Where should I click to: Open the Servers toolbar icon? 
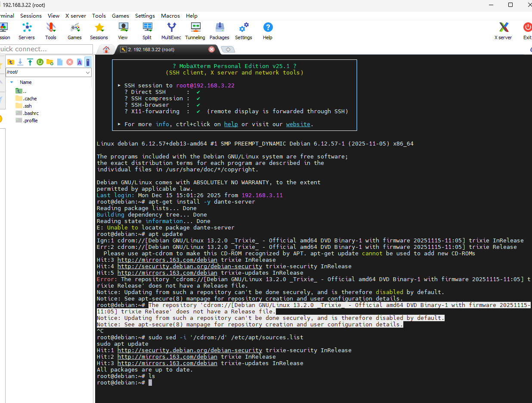click(x=27, y=31)
